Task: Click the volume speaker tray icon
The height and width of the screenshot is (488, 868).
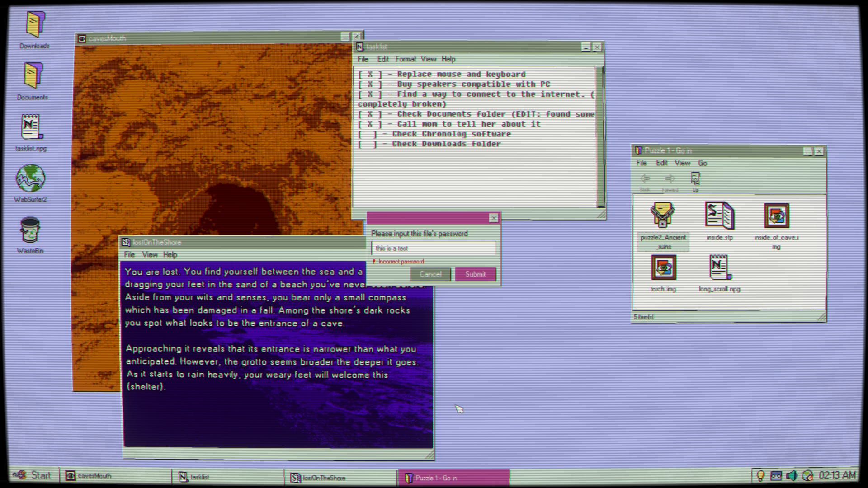Action: (791, 475)
